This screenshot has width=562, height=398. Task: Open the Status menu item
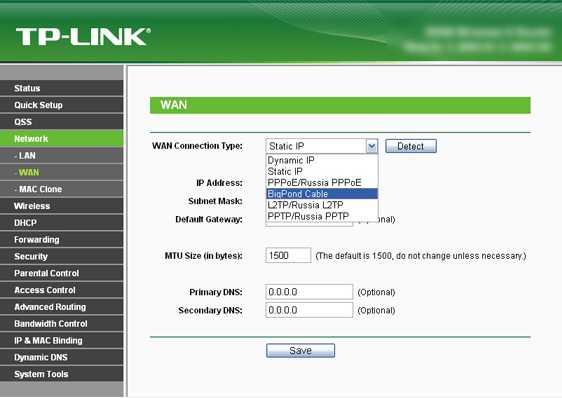point(61,88)
